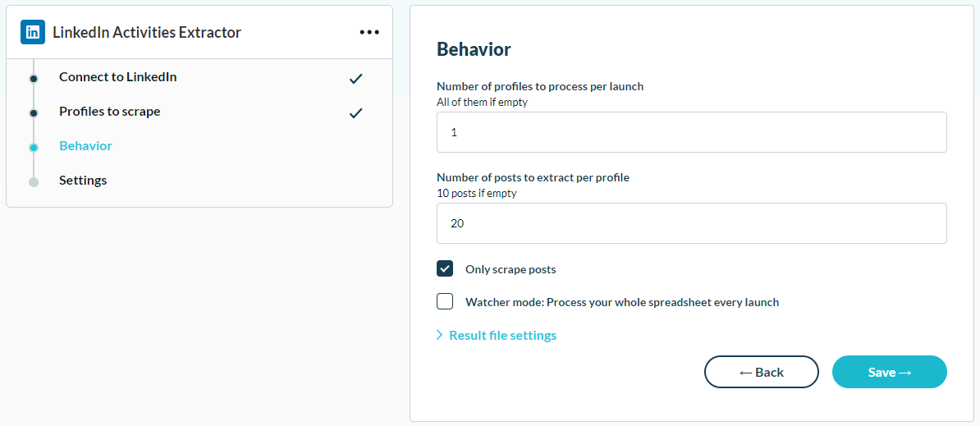Image resolution: width=980 pixels, height=426 pixels.
Task: Enable the Watcher mode checkbox
Action: [445, 302]
